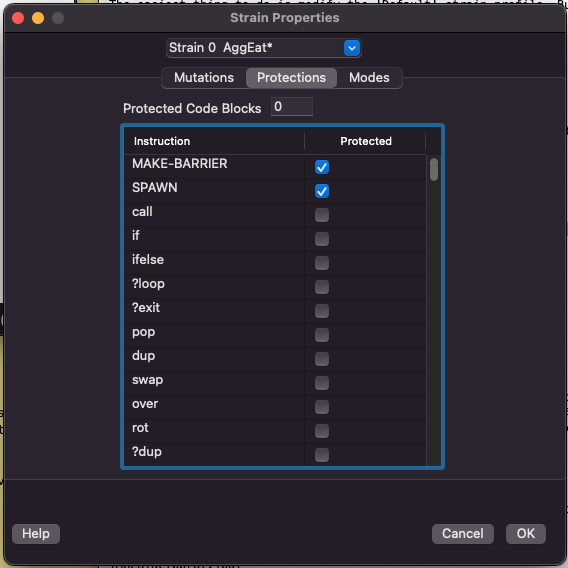
Task: Click the blue chevron of strain selector
Action: [x=352, y=48]
